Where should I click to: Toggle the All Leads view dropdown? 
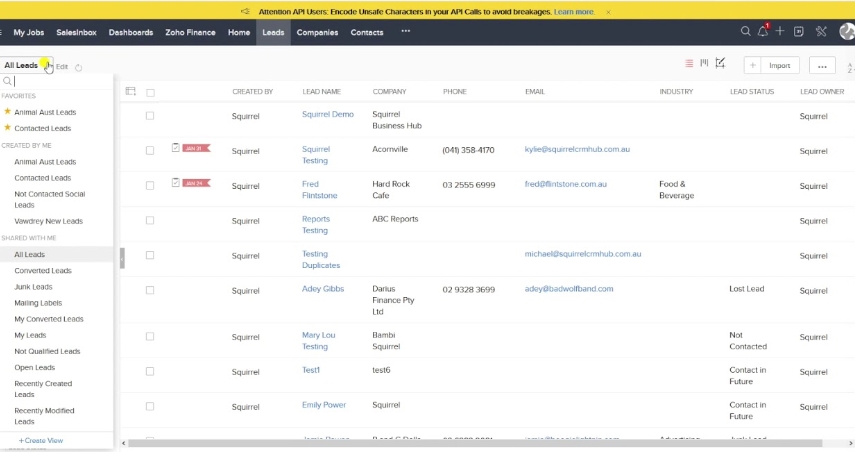[26, 65]
